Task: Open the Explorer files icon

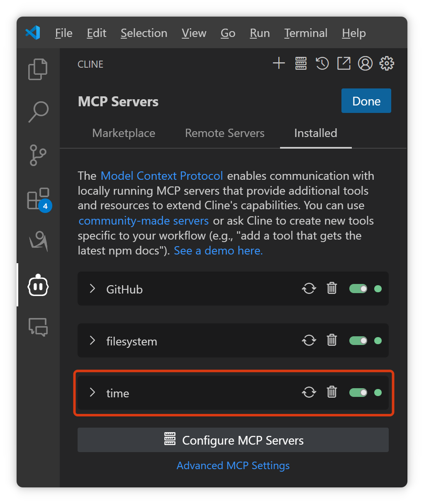Action: pos(38,69)
